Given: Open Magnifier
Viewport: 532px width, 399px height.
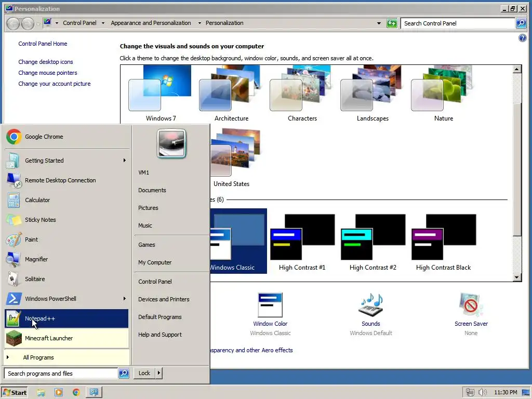Looking at the screenshot, I should 66,259.
